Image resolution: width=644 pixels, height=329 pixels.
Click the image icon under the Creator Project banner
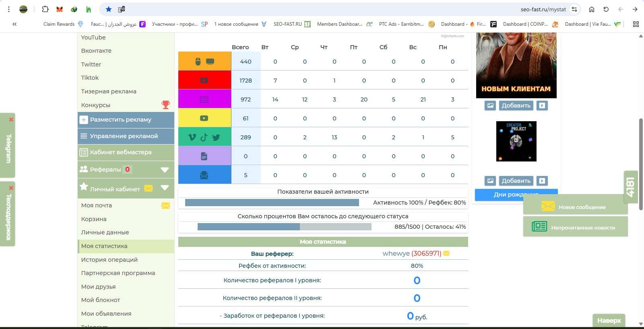pyautogui.click(x=490, y=181)
